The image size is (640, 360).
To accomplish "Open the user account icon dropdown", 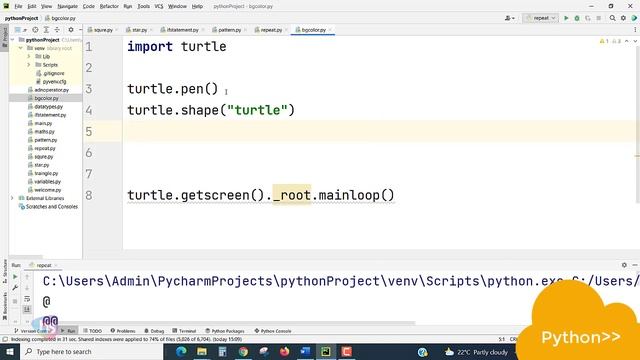I will 509,18.
